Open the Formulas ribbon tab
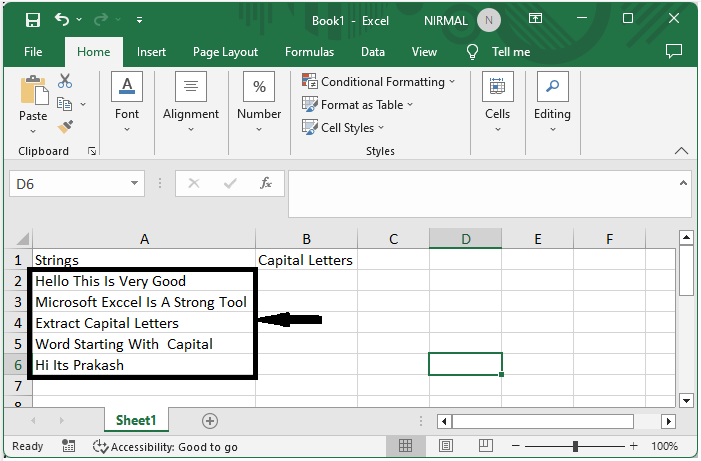Viewport: 701px width, 461px height. [309, 52]
